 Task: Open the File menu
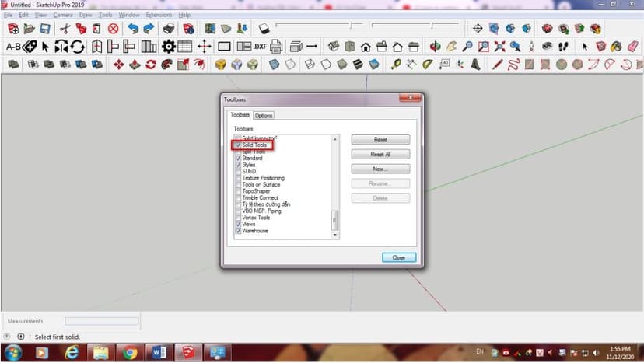pos(9,15)
